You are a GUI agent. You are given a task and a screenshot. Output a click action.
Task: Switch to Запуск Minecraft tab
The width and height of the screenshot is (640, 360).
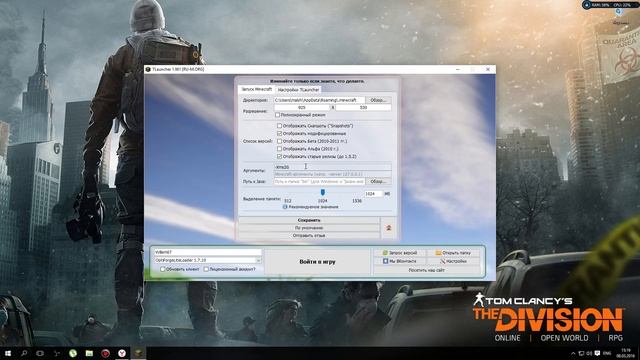256,89
